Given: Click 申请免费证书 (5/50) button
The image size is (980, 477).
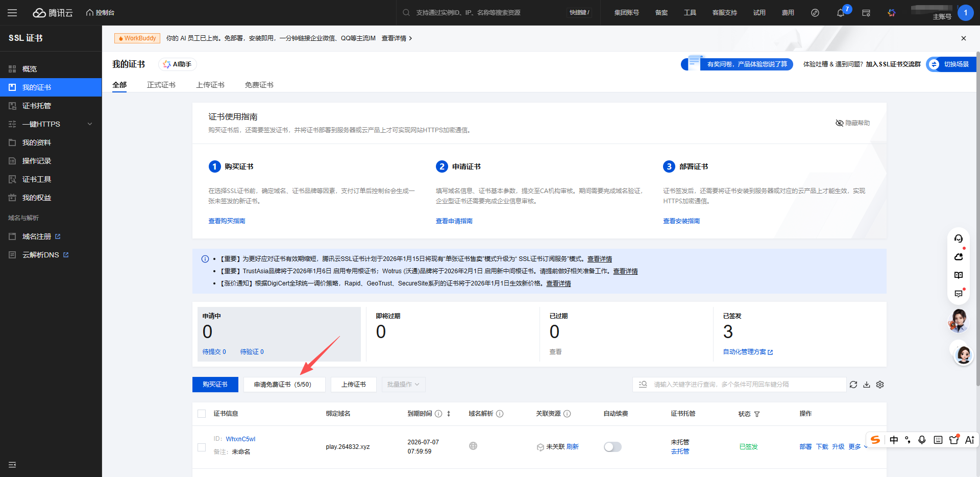Looking at the screenshot, I should [284, 385].
